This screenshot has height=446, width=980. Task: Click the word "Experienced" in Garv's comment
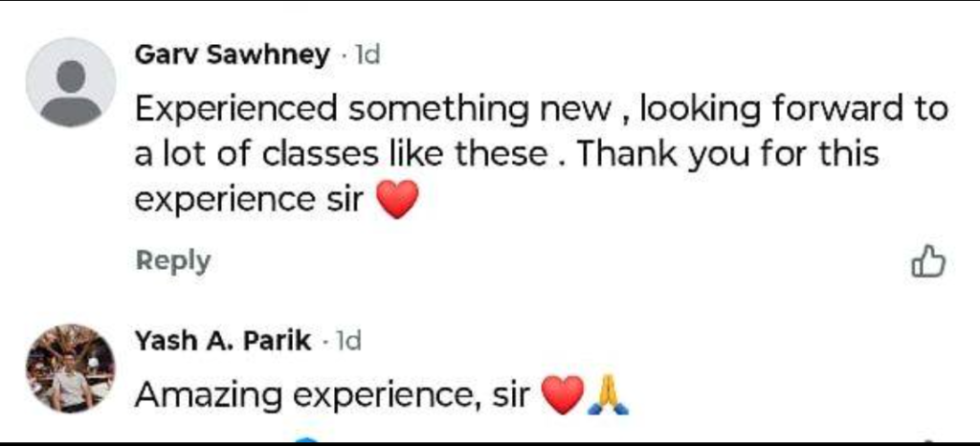[236, 109]
